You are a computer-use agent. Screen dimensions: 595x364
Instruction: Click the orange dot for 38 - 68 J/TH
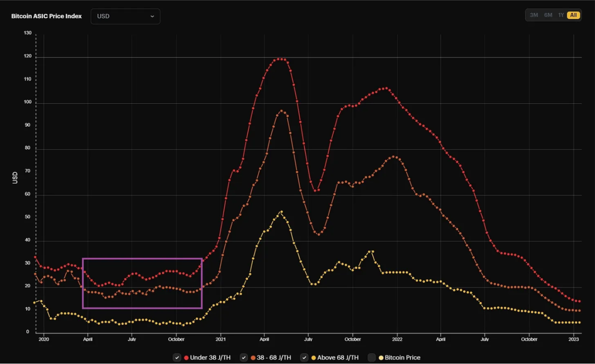click(x=253, y=358)
